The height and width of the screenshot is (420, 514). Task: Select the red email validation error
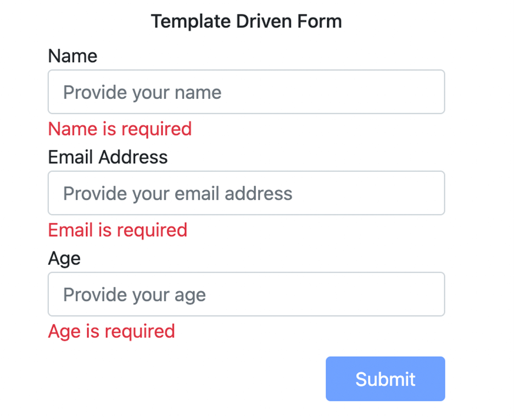tap(118, 230)
